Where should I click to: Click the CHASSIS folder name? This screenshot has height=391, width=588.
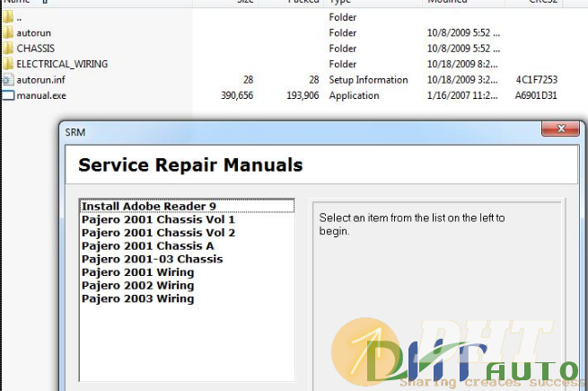pyautogui.click(x=36, y=48)
